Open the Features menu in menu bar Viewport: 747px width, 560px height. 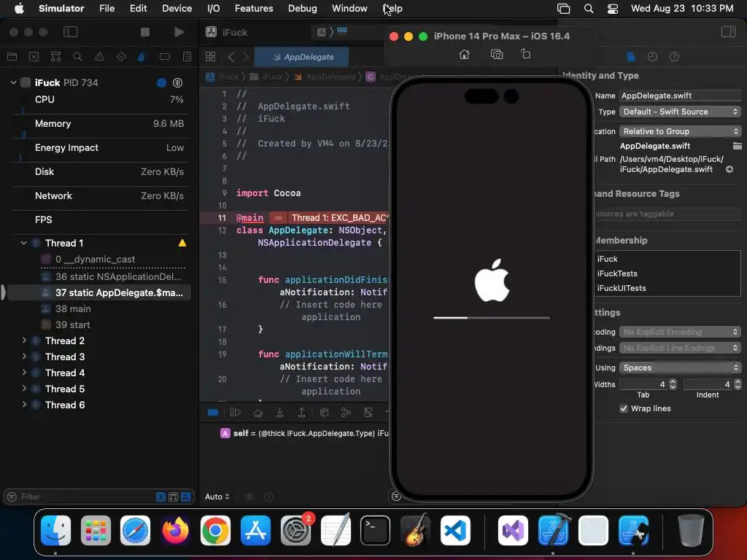[x=254, y=8]
